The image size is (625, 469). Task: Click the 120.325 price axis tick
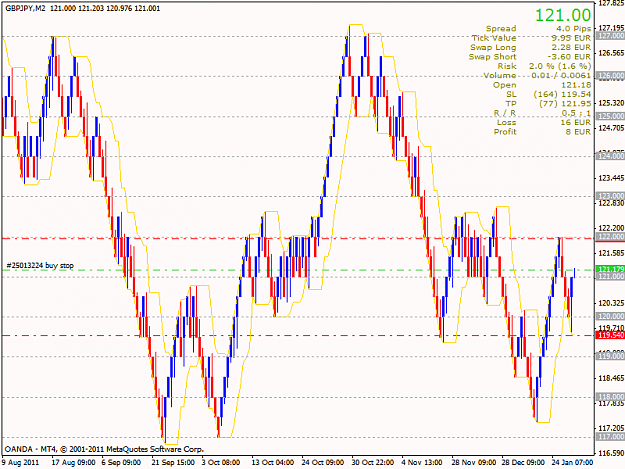point(611,303)
